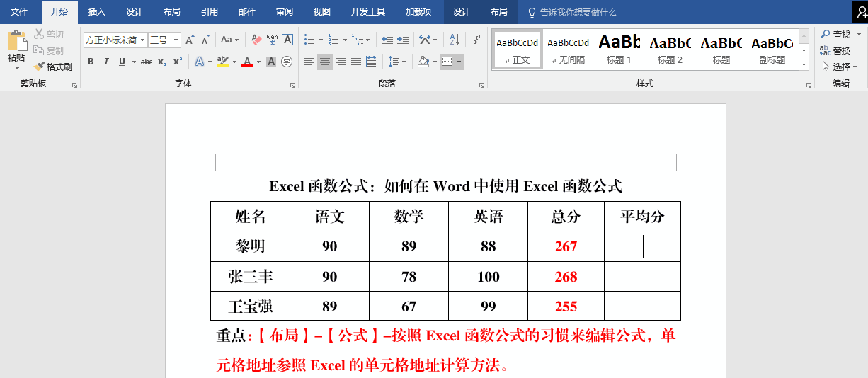868x378 pixels.
Task: Open the 文件 (File) tab
Action: [19, 12]
